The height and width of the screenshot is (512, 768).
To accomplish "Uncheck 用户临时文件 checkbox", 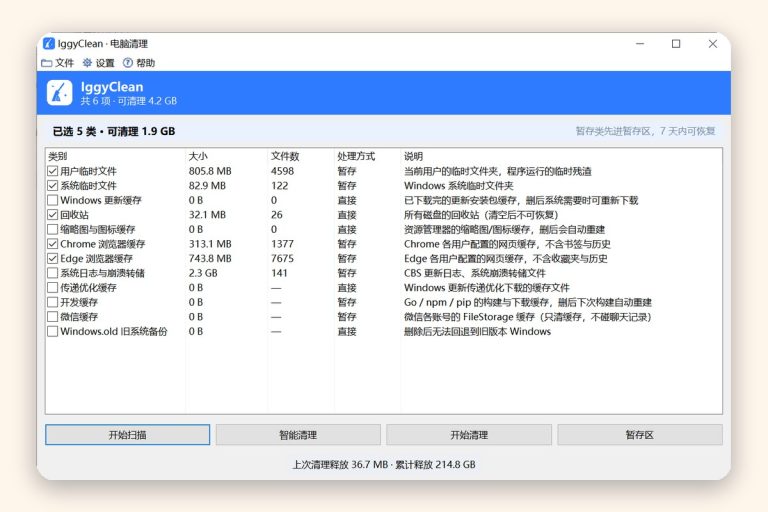I will [53, 171].
